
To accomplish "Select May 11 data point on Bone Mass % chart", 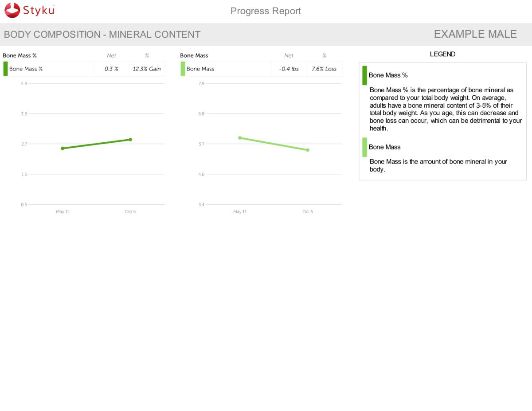I will click(x=63, y=148).
